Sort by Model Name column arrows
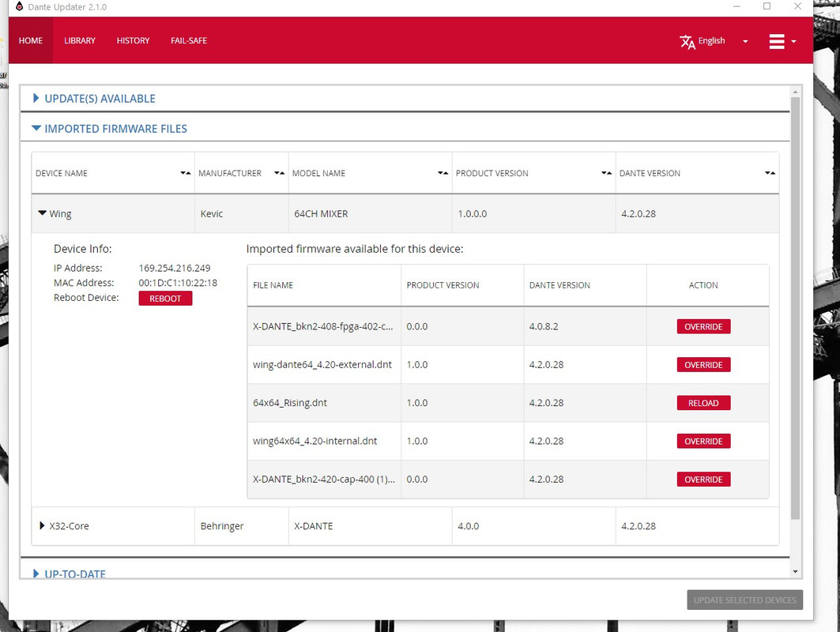The image size is (840, 632). [x=443, y=173]
